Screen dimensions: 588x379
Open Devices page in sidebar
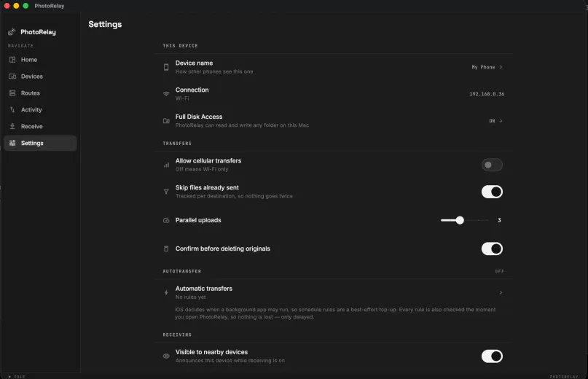pos(40,77)
